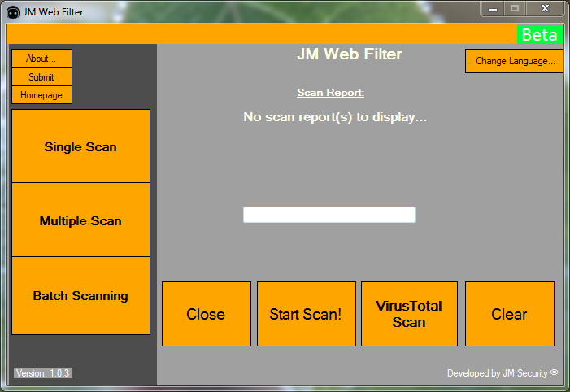This screenshot has width=570, height=392.
Task: Click the JM Web Filter title bar icon
Action: [13, 13]
